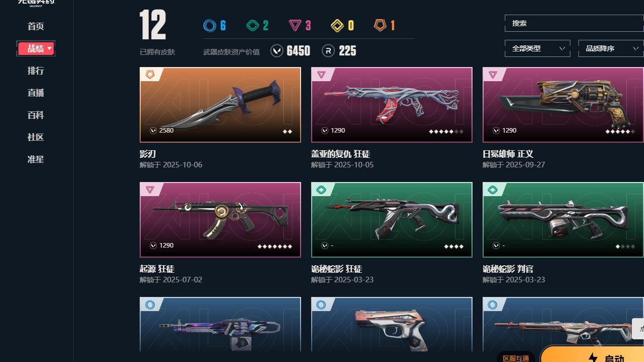Open the 品质降序 sort order dropdown
This screenshot has width=644, height=362.
611,48
